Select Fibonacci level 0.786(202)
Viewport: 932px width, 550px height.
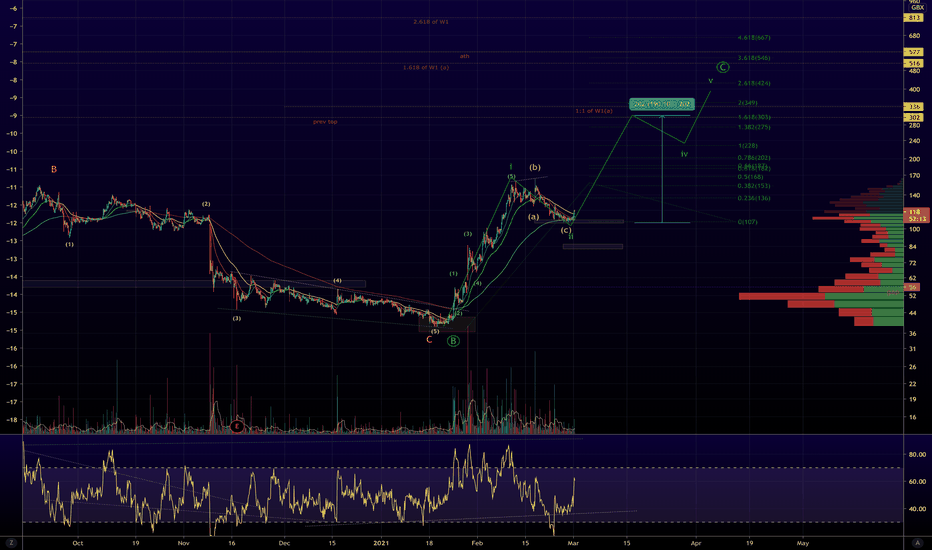tap(754, 158)
